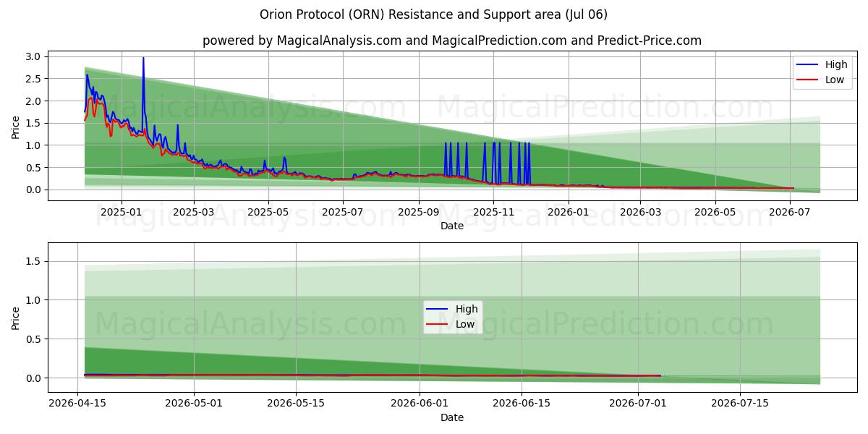Click the '2026-07-15' date tick on the bottom chart

(740, 404)
